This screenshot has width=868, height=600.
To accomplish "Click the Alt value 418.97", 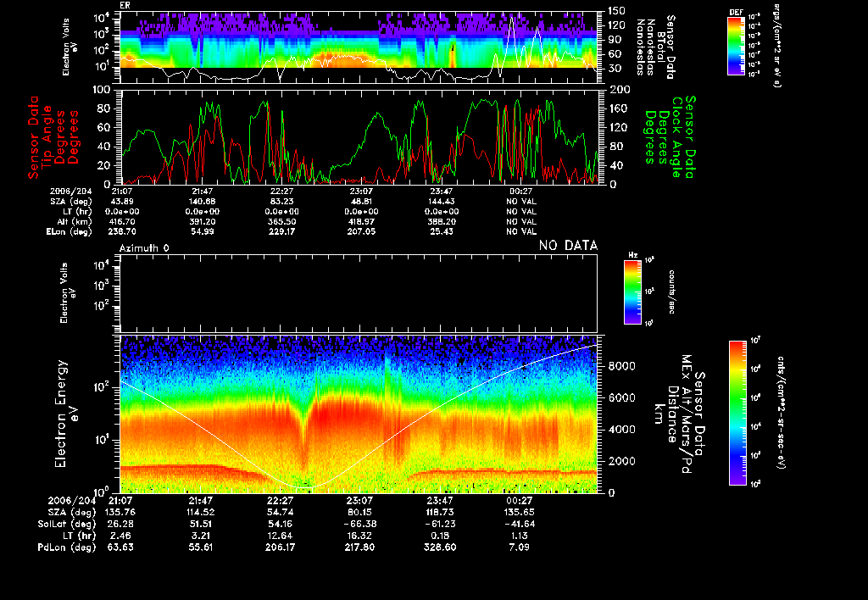I will click(x=361, y=221).
